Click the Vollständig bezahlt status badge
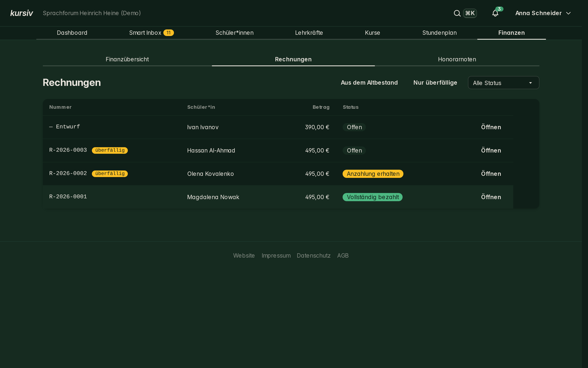The height and width of the screenshot is (368, 588). pyautogui.click(x=372, y=197)
